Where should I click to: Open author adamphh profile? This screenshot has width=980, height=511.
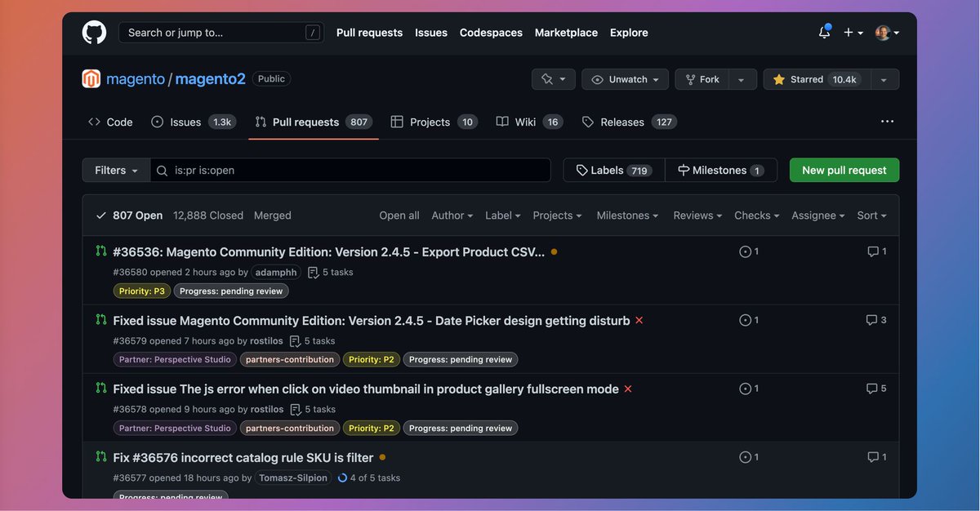[x=276, y=272]
